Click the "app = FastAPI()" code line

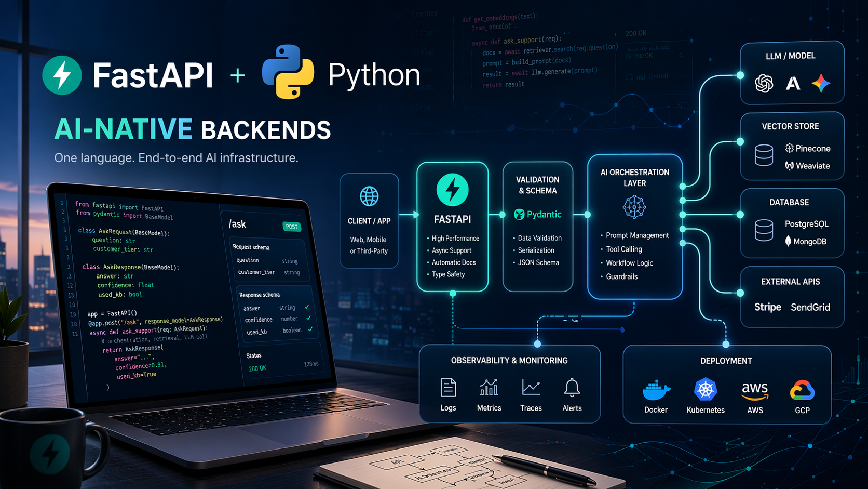[x=112, y=313]
